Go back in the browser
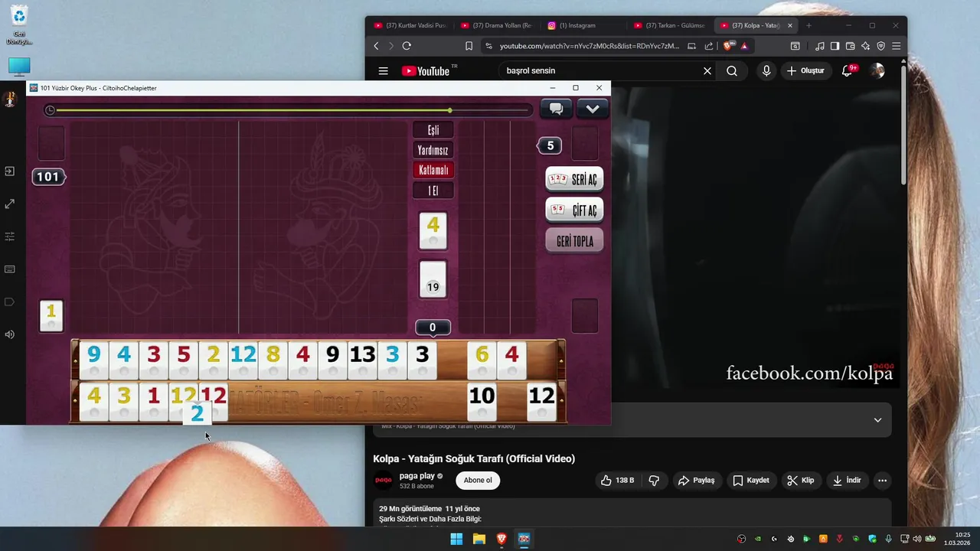This screenshot has height=551, width=980. click(376, 46)
